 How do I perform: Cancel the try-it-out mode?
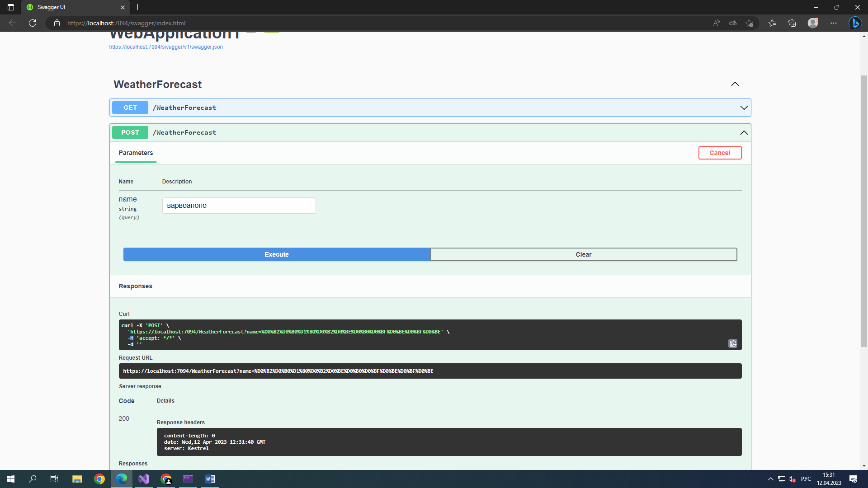click(x=720, y=153)
